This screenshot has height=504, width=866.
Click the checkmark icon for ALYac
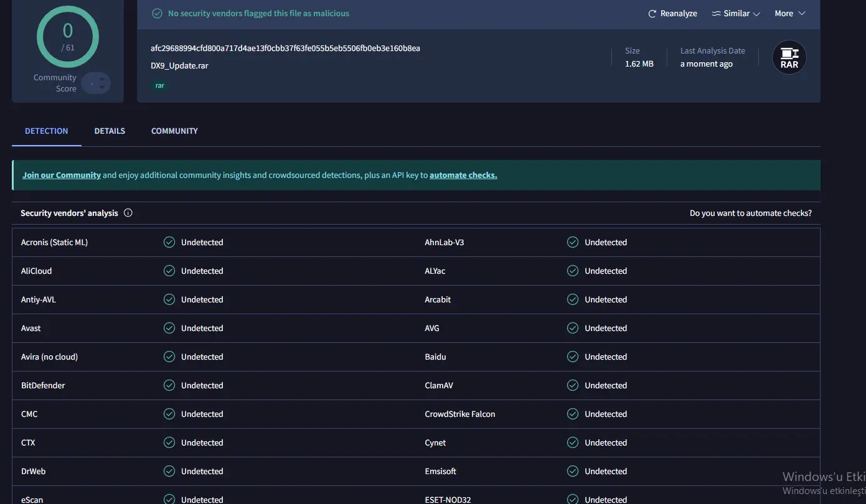pos(573,271)
